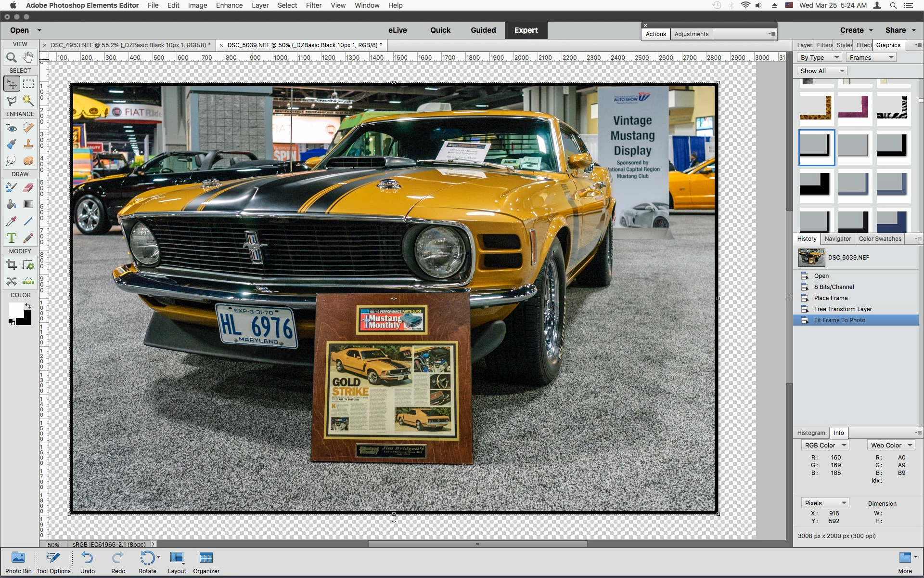The height and width of the screenshot is (578, 924).
Task: Reset to default black and white colors
Action: point(12,322)
